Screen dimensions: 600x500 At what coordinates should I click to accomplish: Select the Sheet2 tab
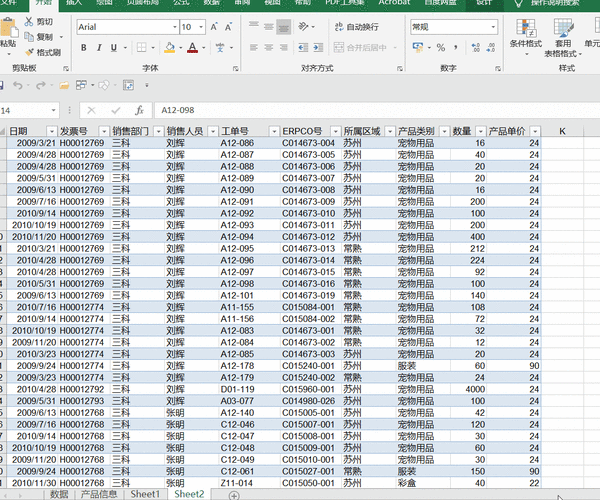pos(189,494)
